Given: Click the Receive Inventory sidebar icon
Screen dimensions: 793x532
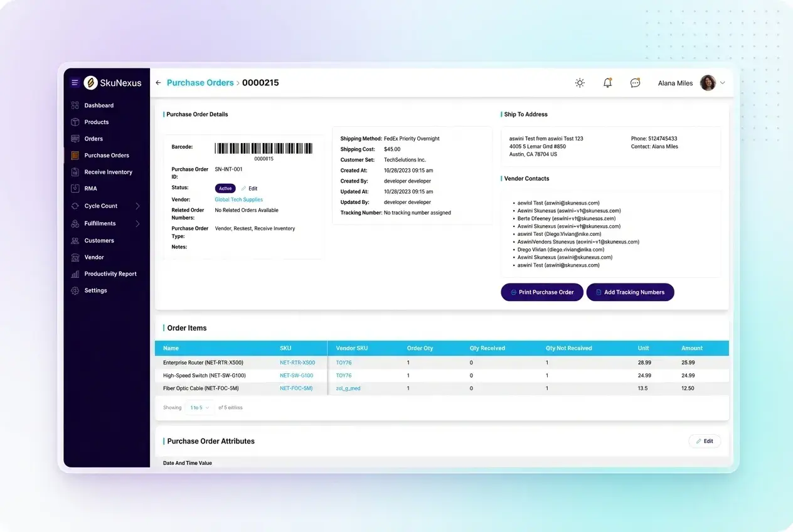Looking at the screenshot, I should 77,172.
